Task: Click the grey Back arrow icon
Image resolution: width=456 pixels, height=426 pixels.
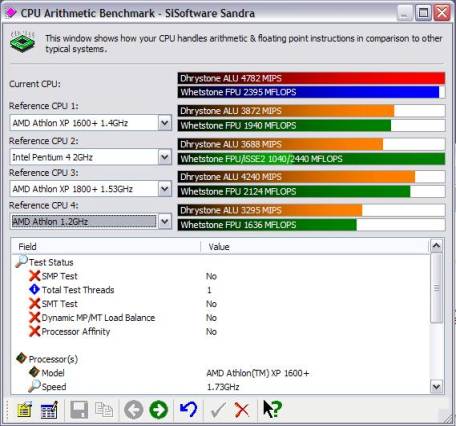Action: tap(134, 410)
